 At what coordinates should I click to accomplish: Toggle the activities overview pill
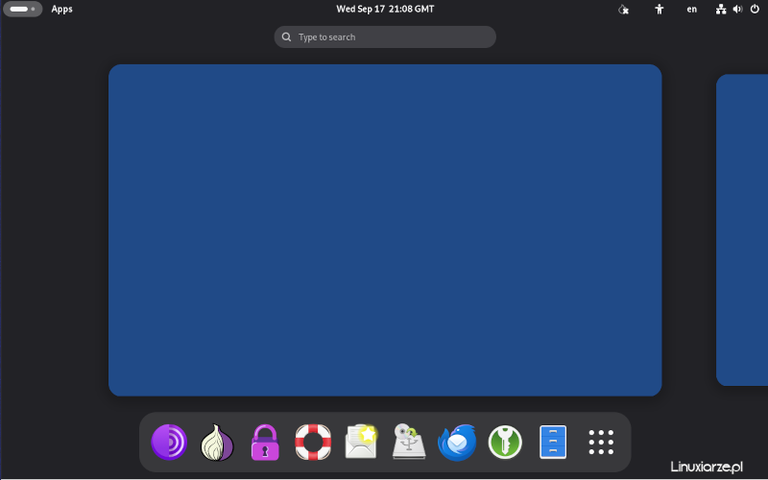tap(23, 9)
